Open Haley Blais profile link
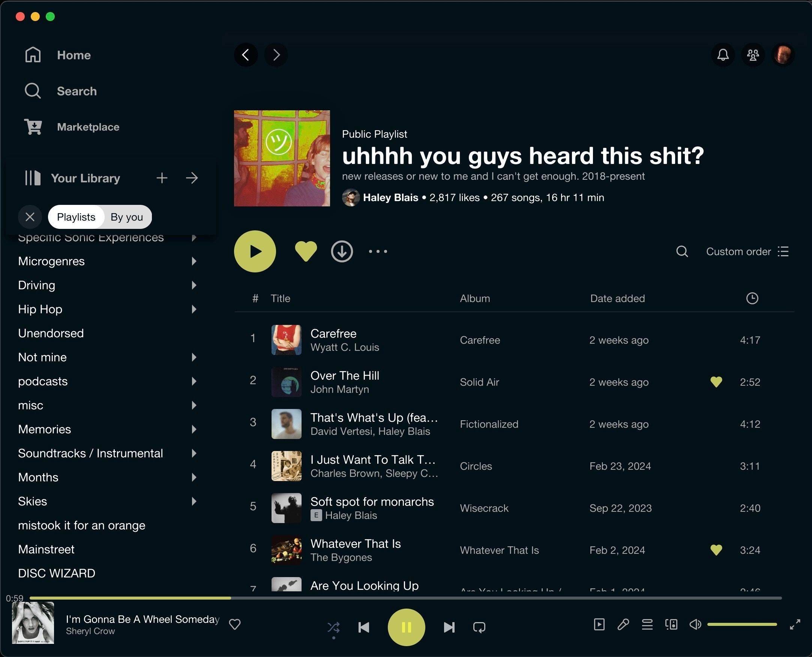This screenshot has height=657, width=812. click(x=390, y=198)
